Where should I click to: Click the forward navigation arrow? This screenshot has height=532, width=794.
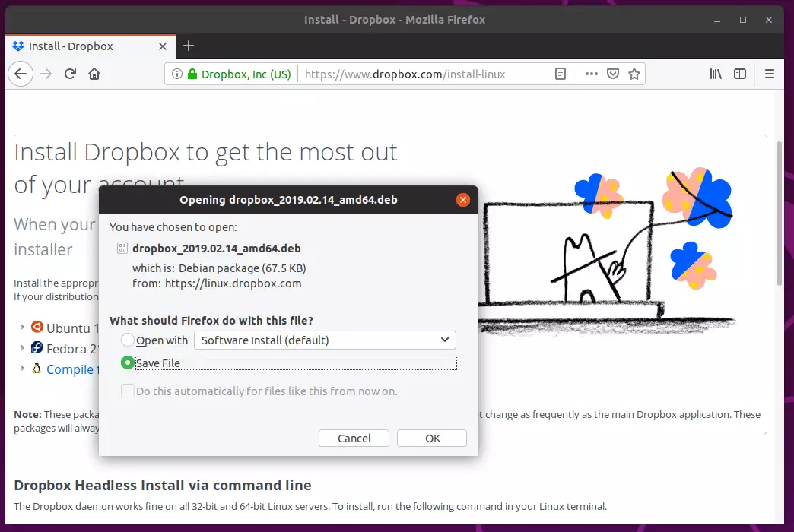pyautogui.click(x=46, y=74)
